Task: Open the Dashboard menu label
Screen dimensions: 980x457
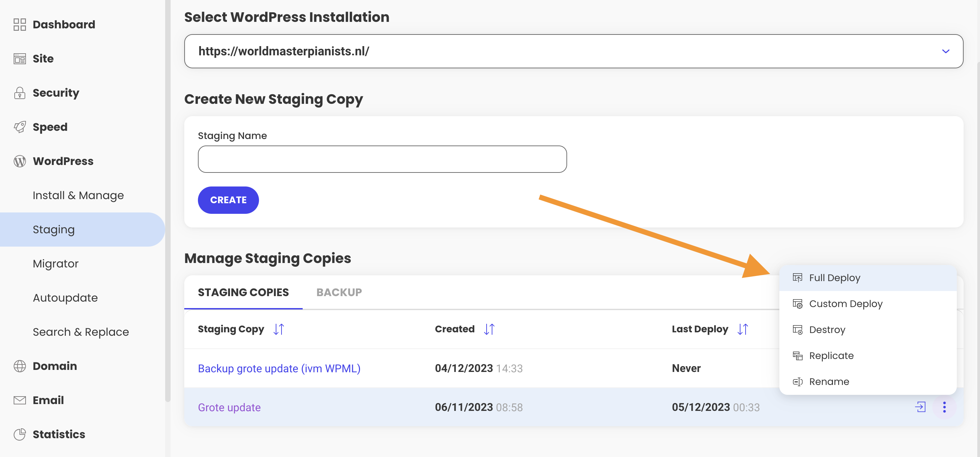Action: pos(64,24)
